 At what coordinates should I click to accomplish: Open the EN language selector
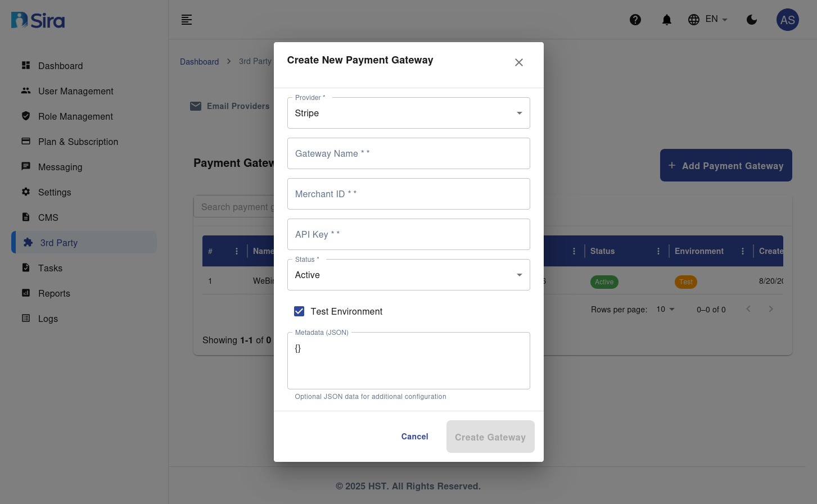tap(708, 20)
